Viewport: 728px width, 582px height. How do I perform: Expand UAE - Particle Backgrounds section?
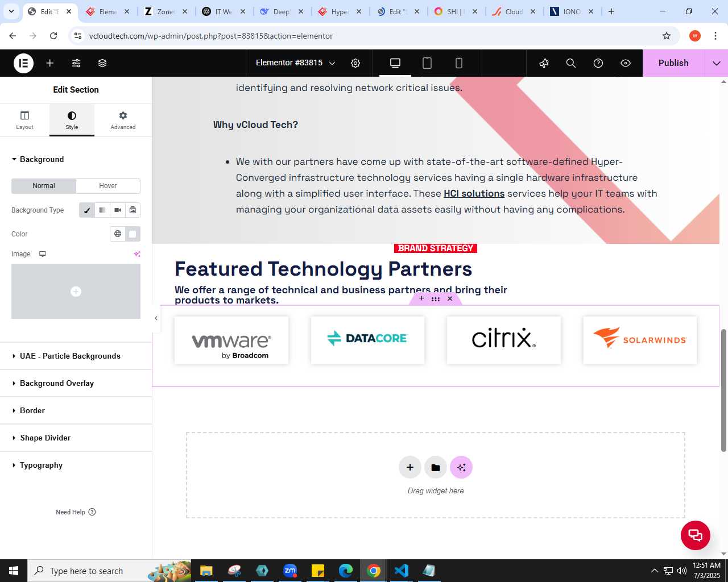(x=76, y=356)
